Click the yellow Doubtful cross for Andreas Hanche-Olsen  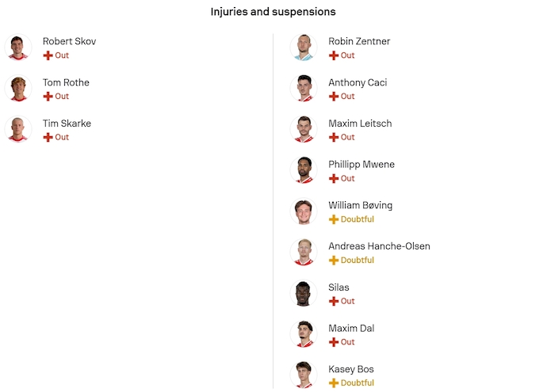(334, 261)
